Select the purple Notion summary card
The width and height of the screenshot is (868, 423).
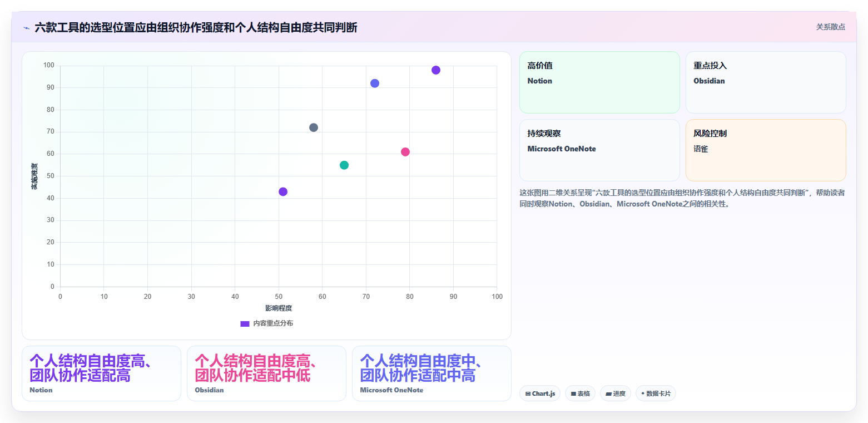[x=101, y=373]
